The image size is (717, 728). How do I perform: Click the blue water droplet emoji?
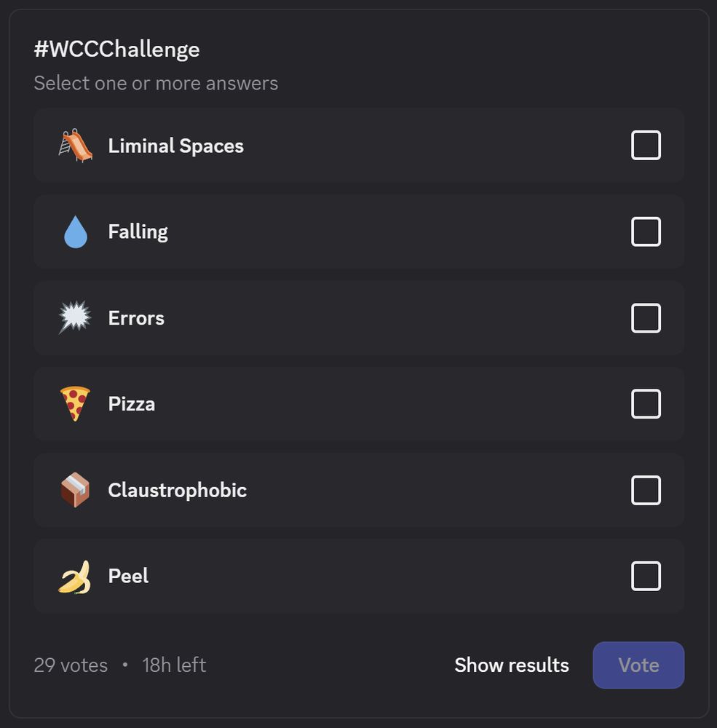point(75,232)
